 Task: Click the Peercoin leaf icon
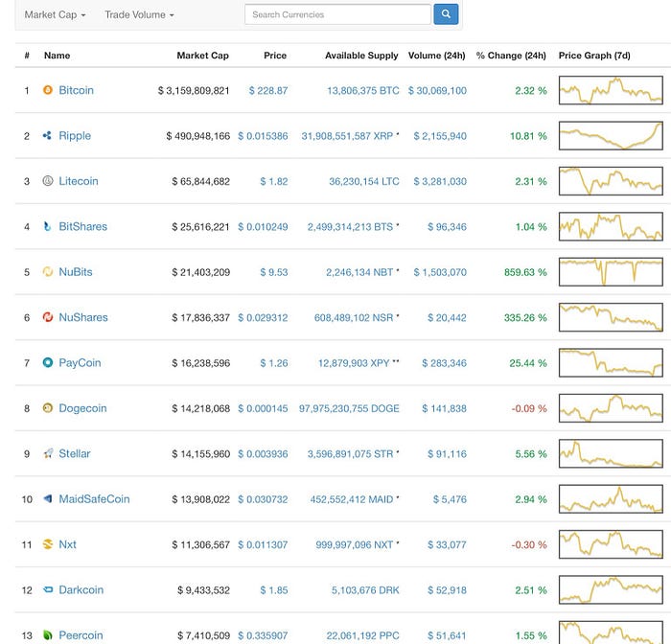48,635
